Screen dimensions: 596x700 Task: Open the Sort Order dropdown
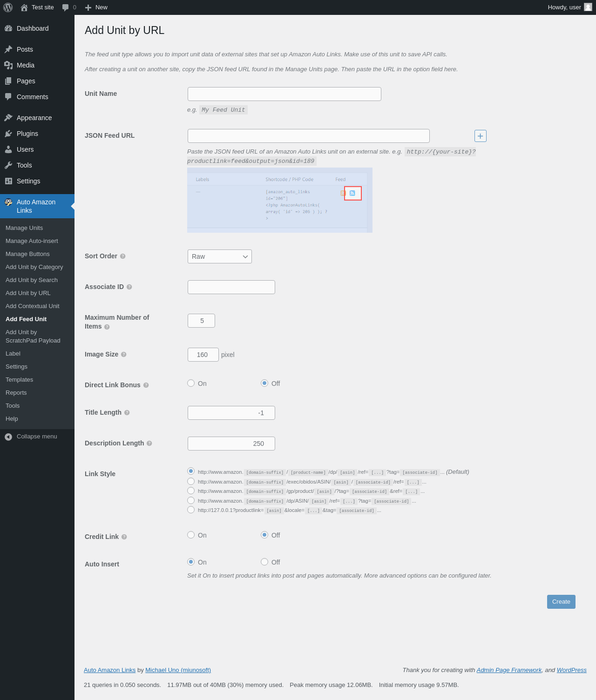click(x=220, y=256)
